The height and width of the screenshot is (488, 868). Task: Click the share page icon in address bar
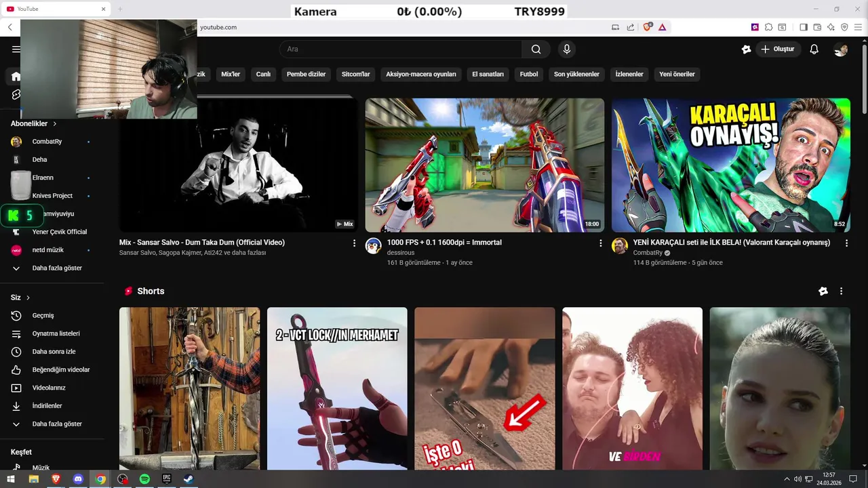point(631,27)
